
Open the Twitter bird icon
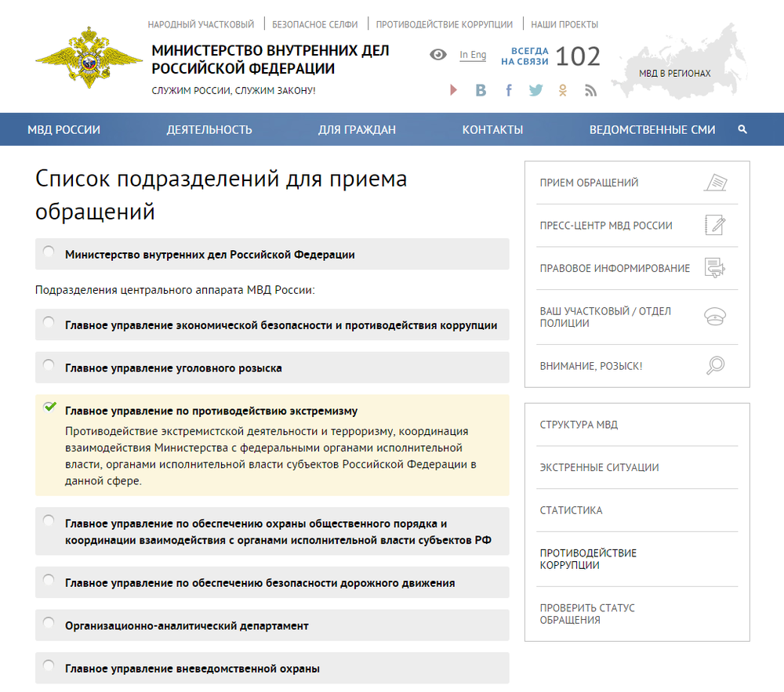click(535, 90)
